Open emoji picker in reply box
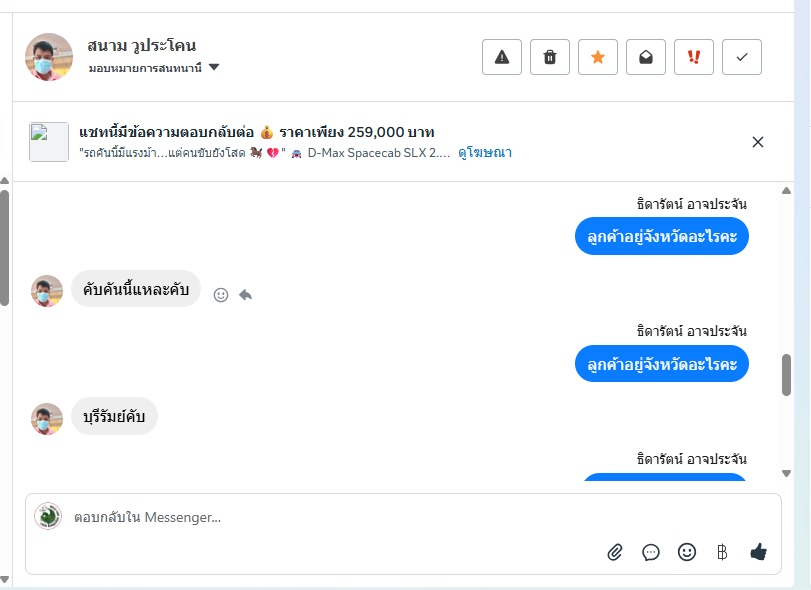The image size is (811, 590). click(x=687, y=551)
